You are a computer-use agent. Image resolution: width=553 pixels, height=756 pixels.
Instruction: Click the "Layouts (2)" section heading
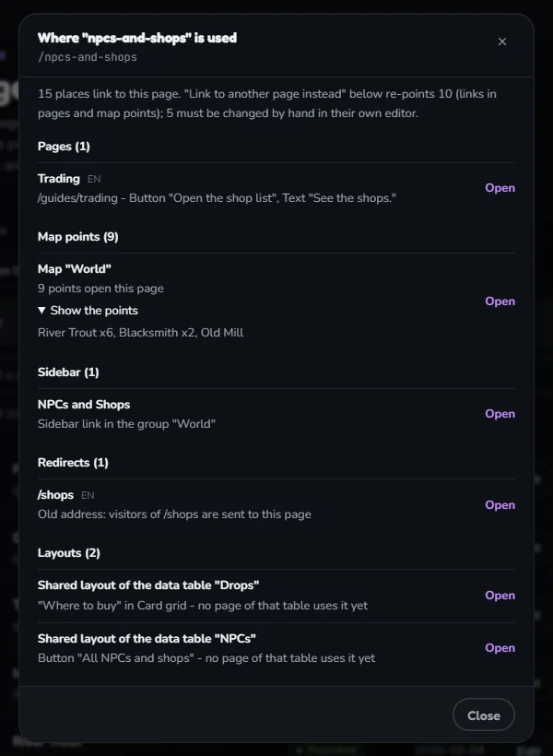[x=69, y=553]
